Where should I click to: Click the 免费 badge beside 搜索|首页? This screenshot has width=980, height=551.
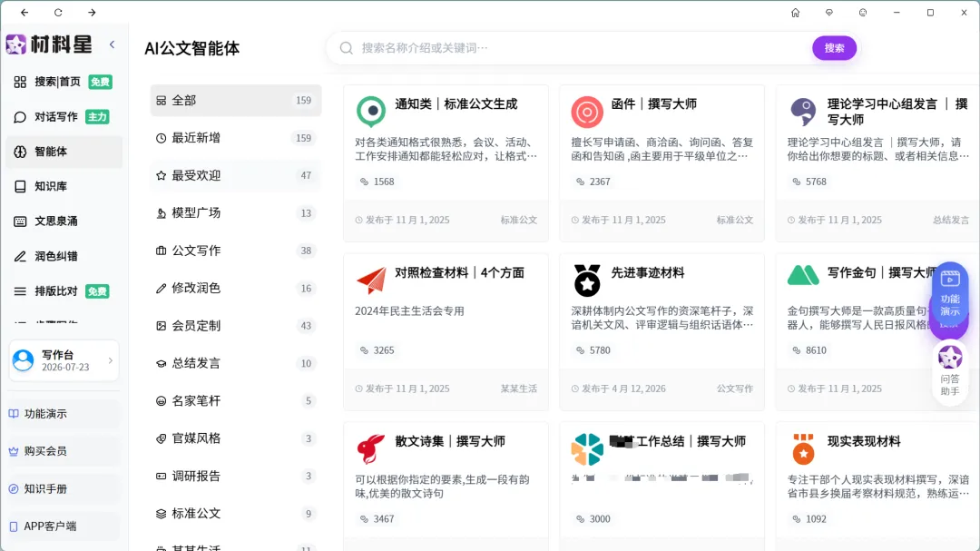click(x=100, y=82)
